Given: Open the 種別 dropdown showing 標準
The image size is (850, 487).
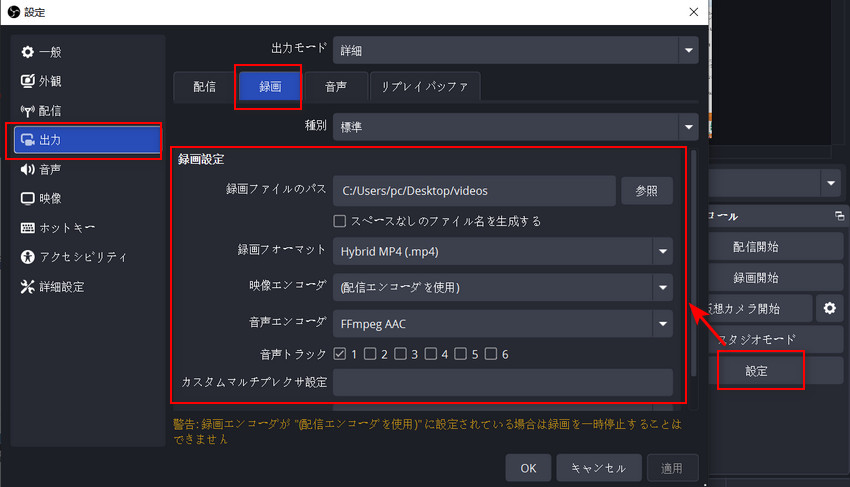Looking at the screenshot, I should (516, 127).
